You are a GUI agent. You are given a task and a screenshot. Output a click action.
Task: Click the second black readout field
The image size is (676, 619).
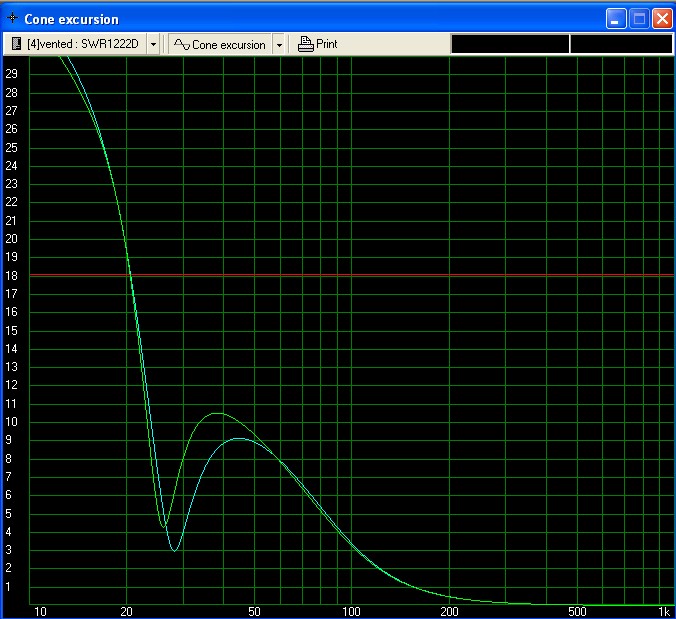pos(621,44)
